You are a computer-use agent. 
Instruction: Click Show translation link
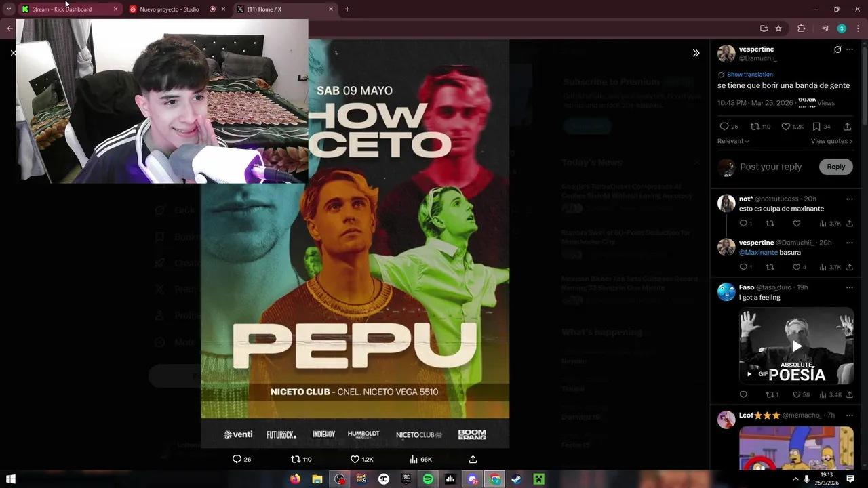point(749,75)
